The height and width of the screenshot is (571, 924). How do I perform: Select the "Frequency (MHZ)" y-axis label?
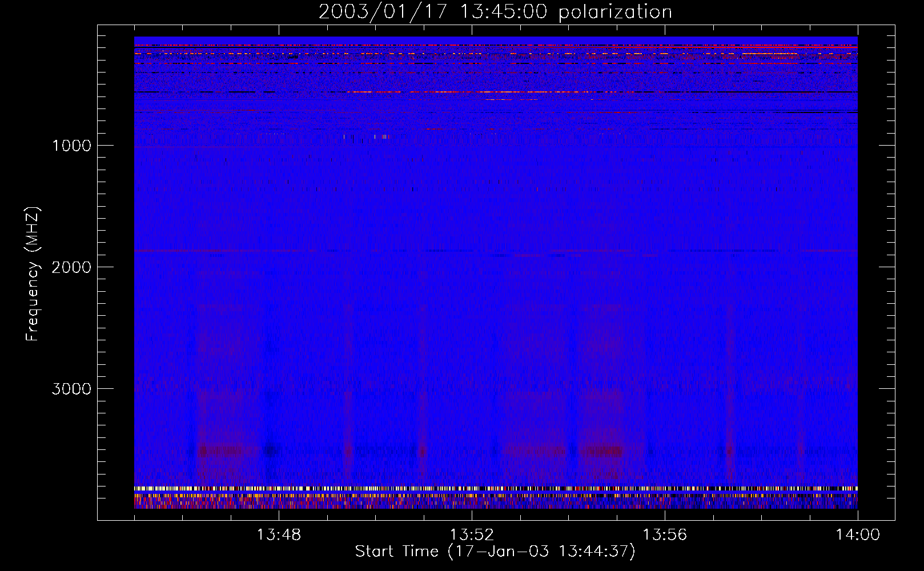(32, 274)
